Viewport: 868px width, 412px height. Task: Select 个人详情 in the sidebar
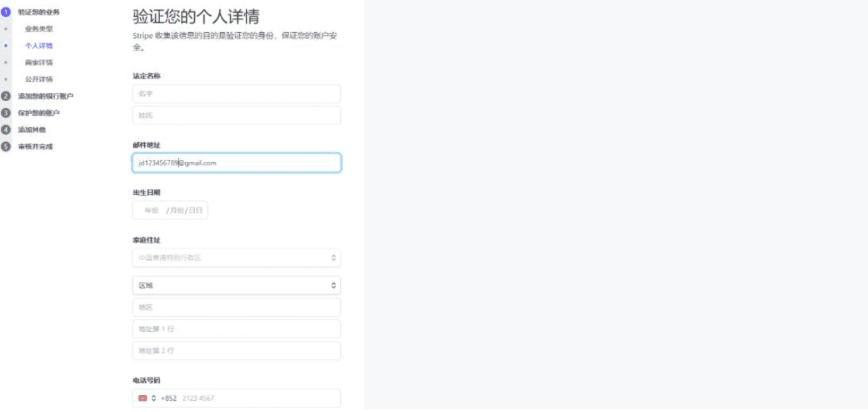point(39,45)
